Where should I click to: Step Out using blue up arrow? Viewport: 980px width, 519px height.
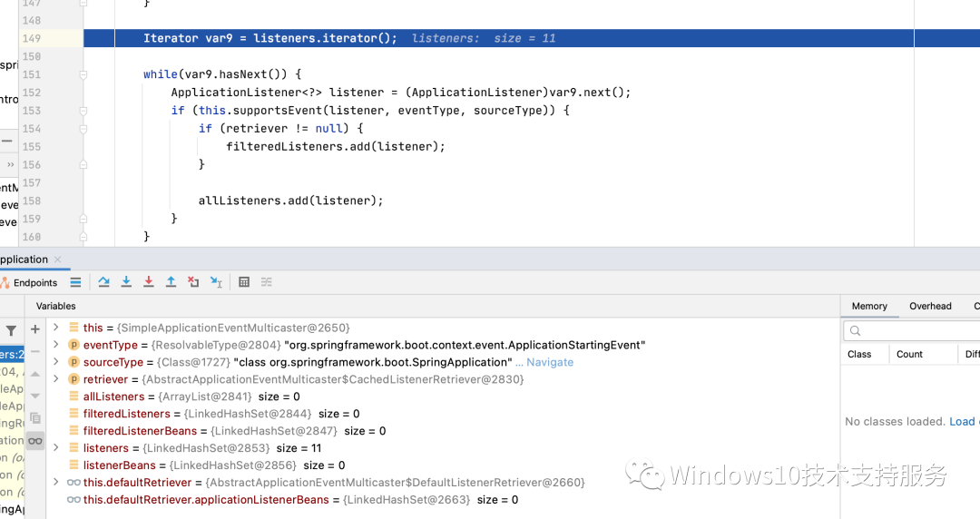coord(171,282)
